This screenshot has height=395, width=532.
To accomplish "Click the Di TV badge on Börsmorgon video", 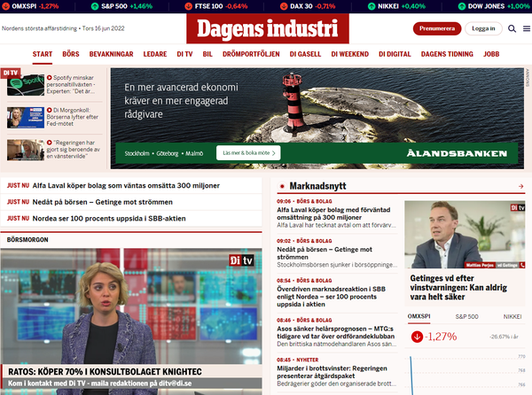I will tap(241, 260).
